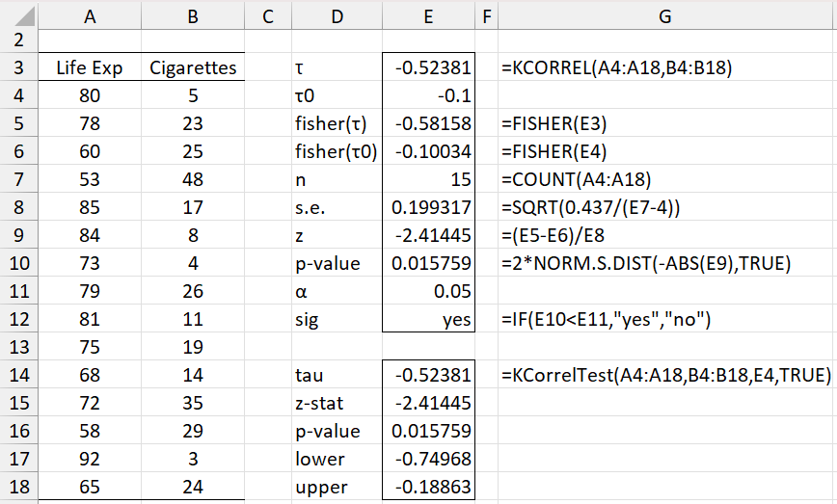837x504 pixels.
Task: Select the sig result cell showing yes
Action: coord(428,320)
